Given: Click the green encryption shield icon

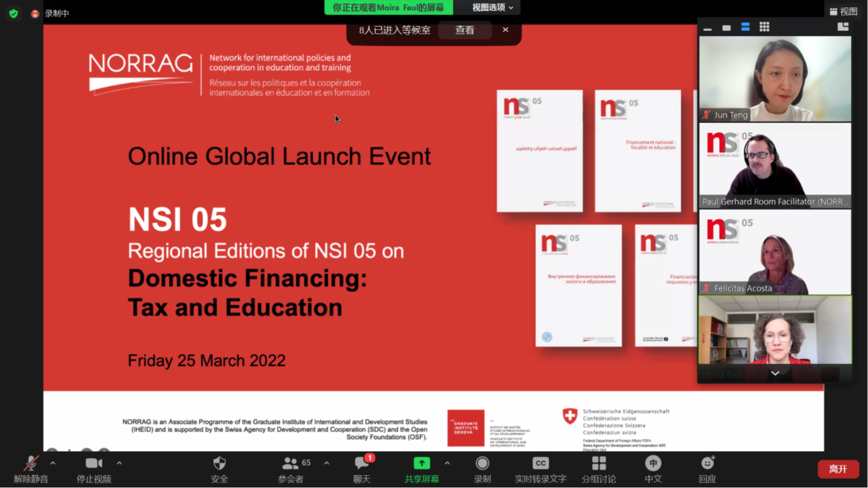Looking at the screenshot, I should pyautogui.click(x=14, y=14).
